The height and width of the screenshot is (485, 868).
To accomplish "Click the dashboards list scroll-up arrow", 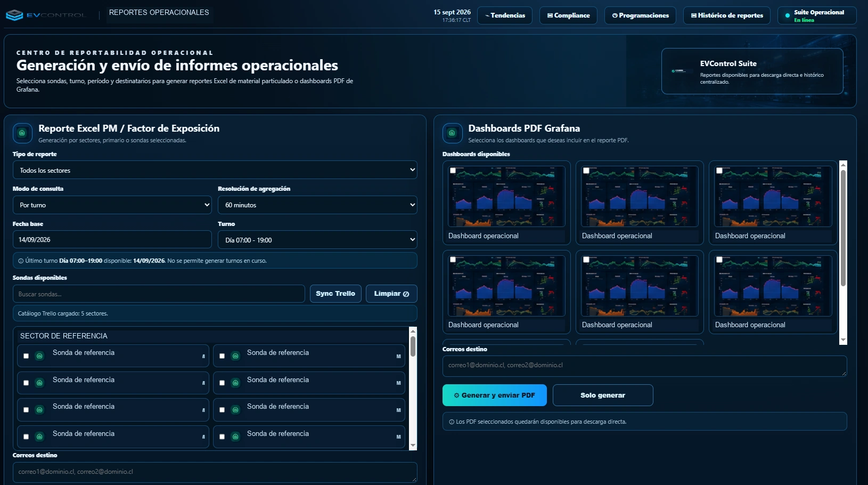I will click(843, 165).
